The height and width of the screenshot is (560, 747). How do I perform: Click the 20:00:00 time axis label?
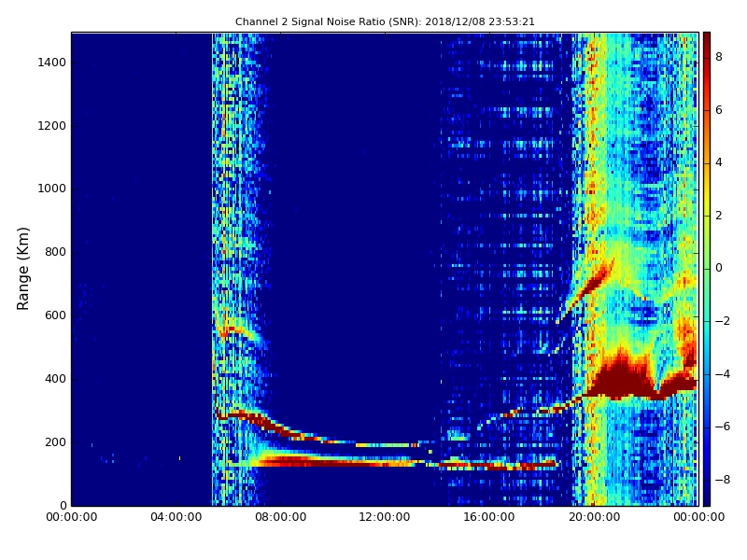594,517
